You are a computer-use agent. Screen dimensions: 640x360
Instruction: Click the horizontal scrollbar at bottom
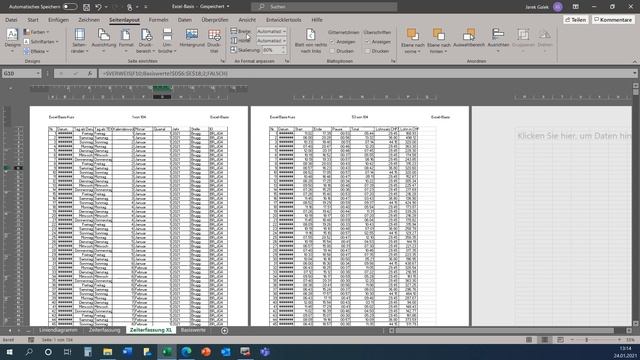coord(504,330)
